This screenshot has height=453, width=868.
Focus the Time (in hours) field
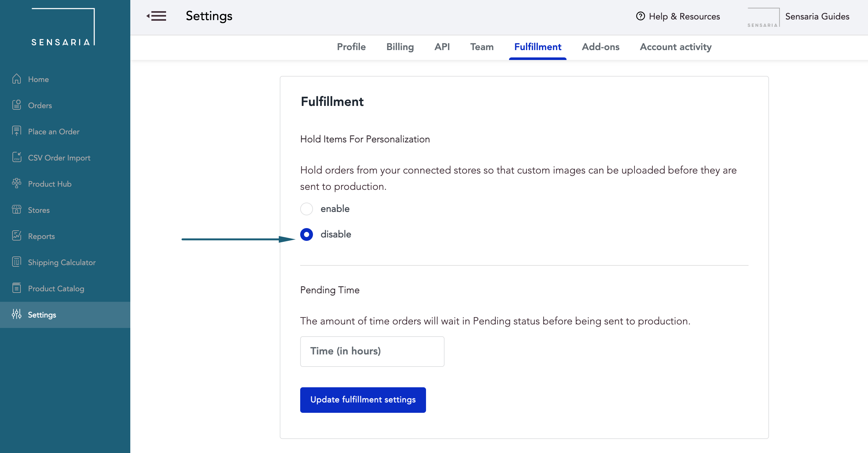coord(372,351)
